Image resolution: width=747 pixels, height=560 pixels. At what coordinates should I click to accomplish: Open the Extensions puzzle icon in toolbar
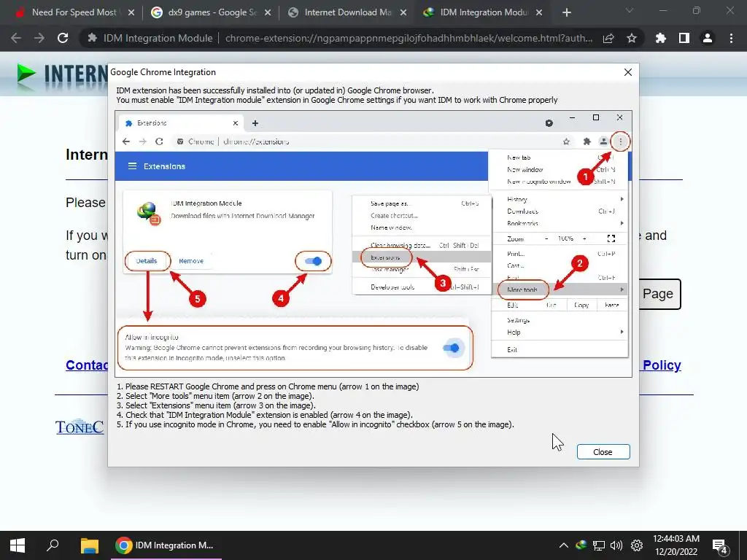(x=661, y=38)
